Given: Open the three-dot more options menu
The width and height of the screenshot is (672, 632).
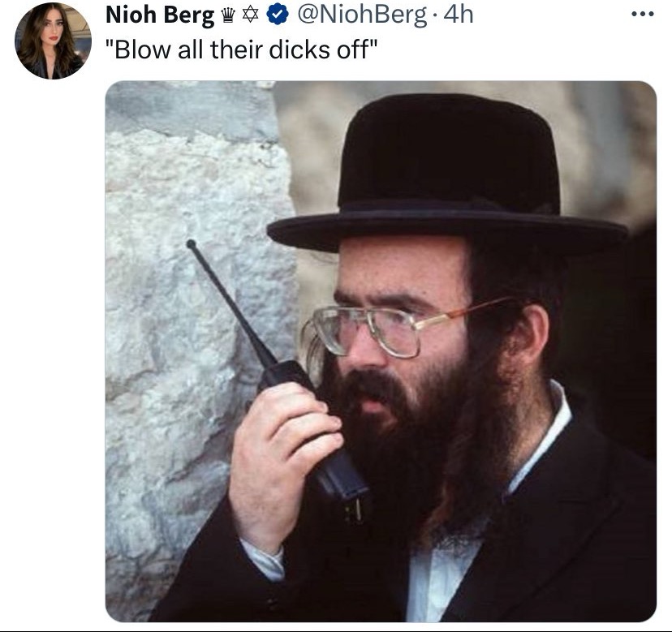Looking at the screenshot, I should tap(643, 15).
